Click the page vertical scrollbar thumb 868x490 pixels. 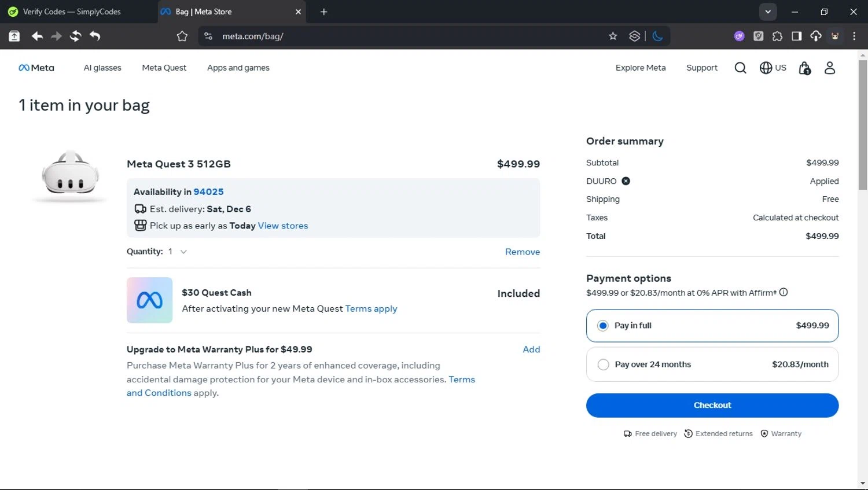[863, 124]
